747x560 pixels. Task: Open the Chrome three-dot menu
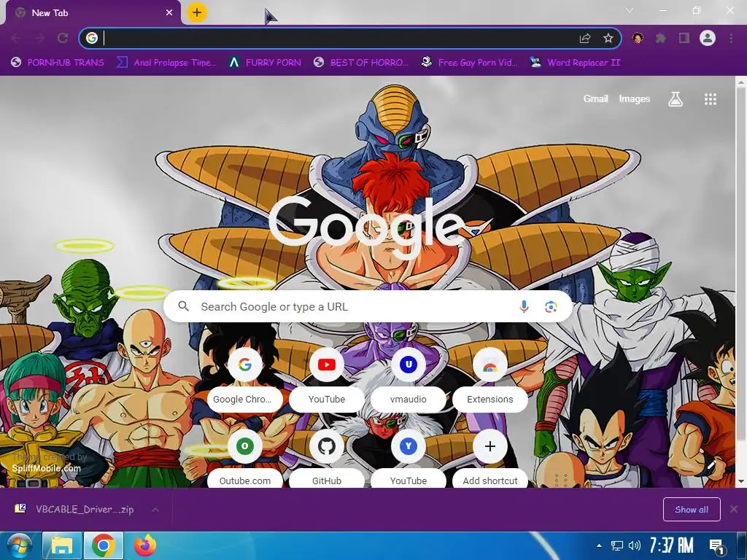tap(731, 38)
